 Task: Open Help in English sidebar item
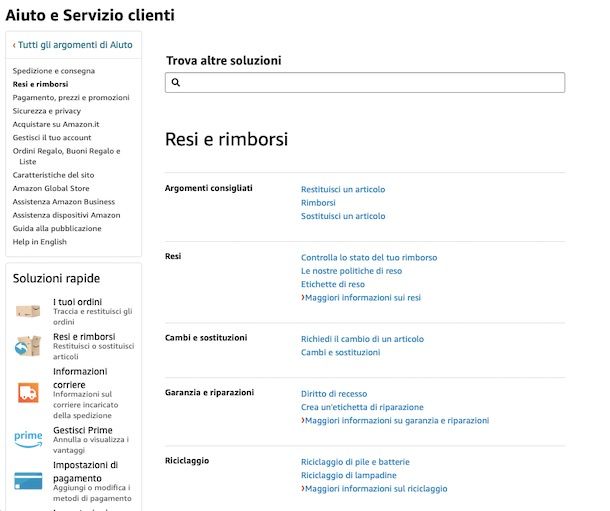click(40, 242)
